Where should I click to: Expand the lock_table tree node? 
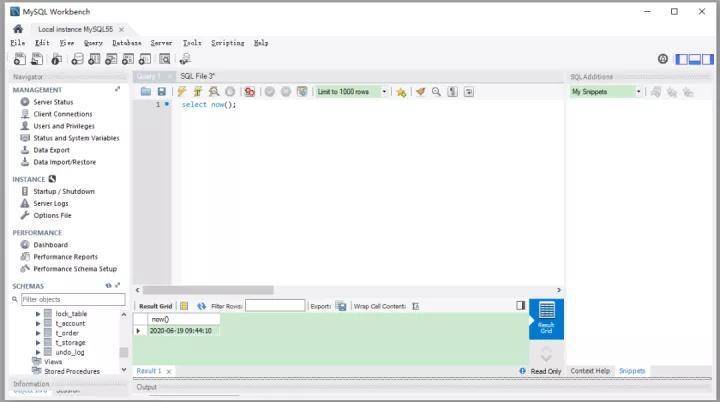pos(38,314)
